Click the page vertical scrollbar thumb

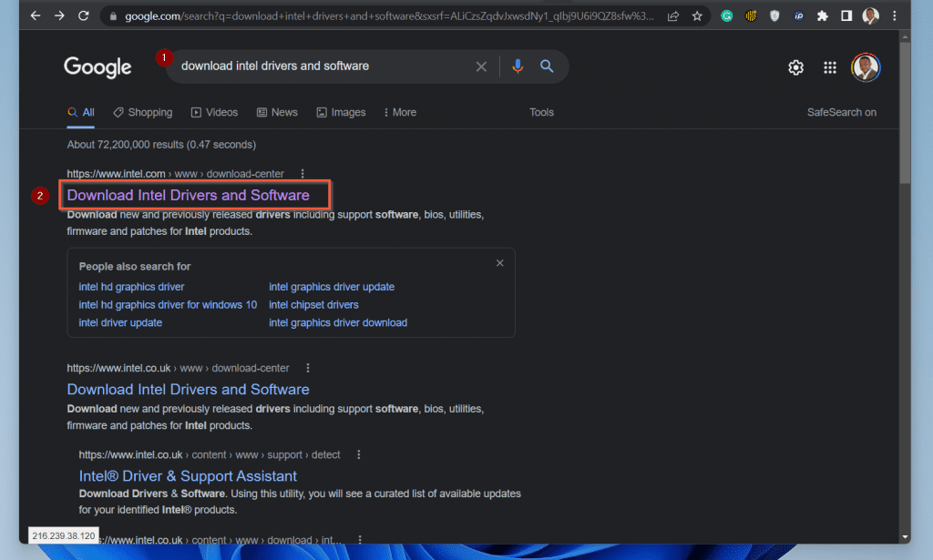click(905, 113)
